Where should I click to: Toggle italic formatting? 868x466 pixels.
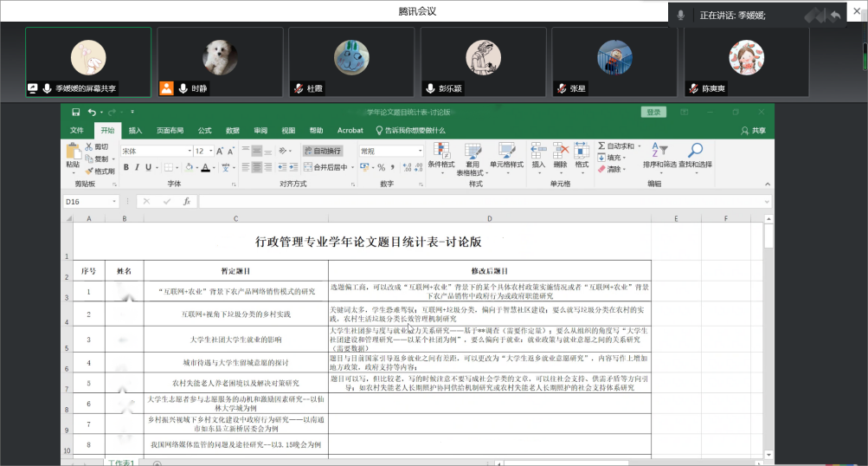tap(137, 167)
